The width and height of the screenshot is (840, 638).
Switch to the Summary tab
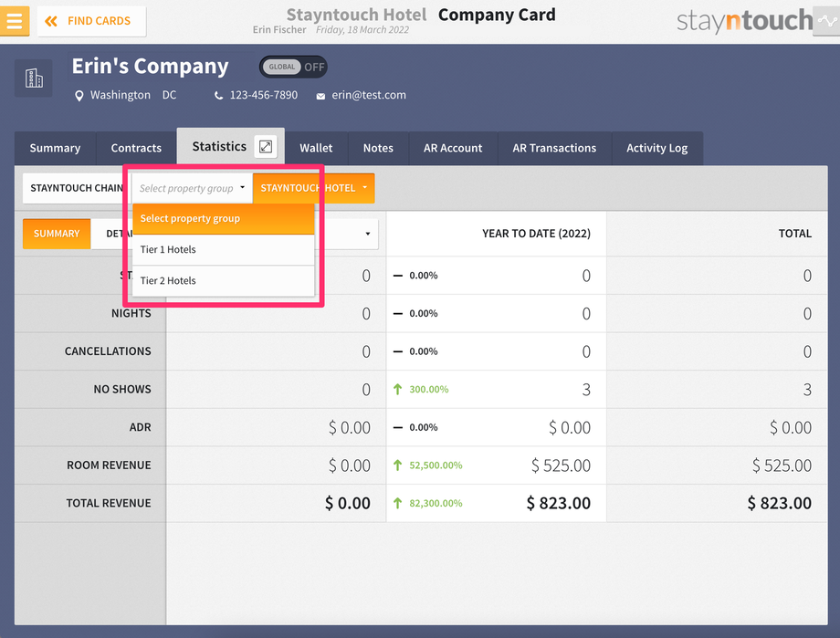(55, 149)
